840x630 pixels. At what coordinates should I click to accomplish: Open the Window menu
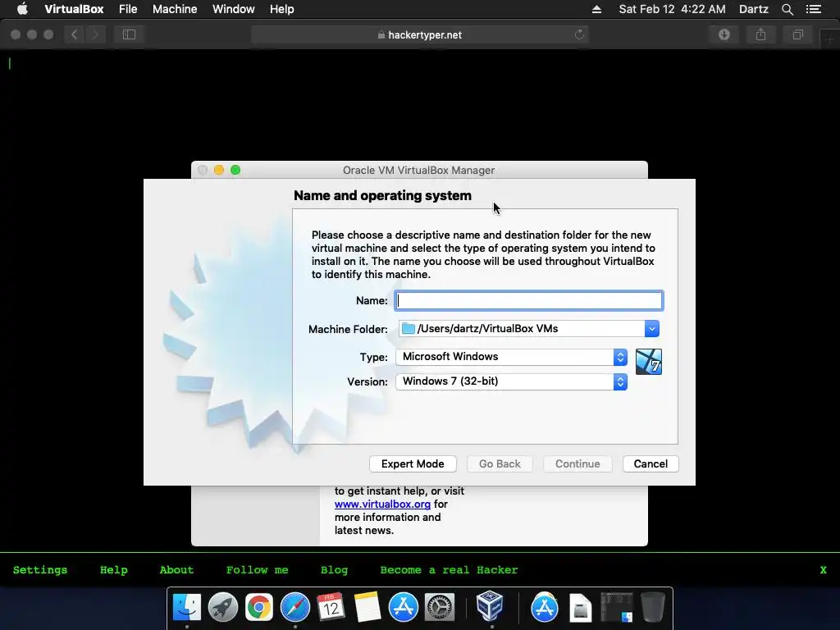tap(234, 9)
